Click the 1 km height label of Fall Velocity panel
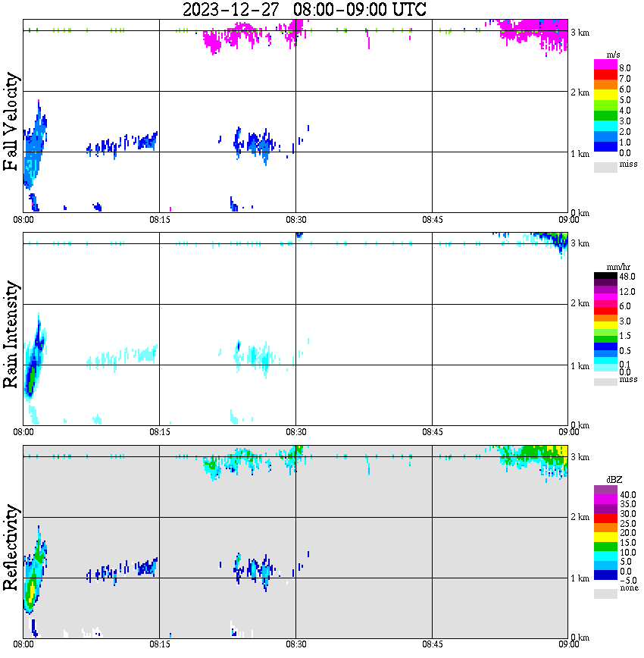 click(580, 154)
